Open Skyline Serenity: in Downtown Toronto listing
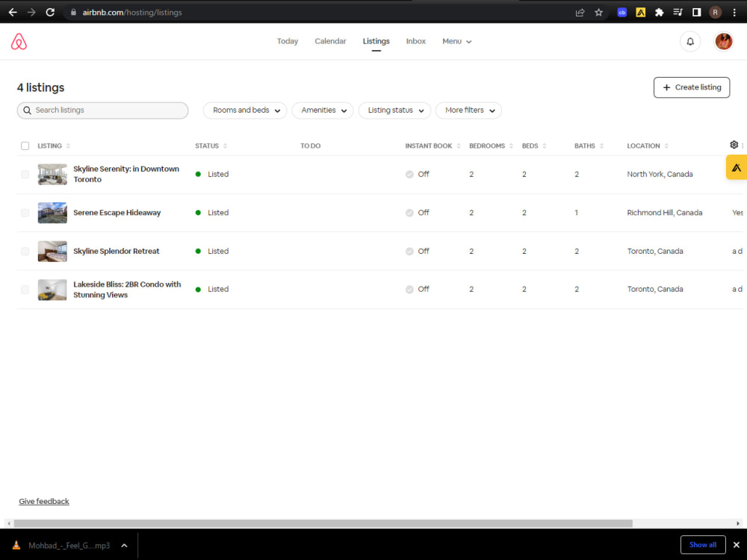The height and width of the screenshot is (560, 747). [x=126, y=174]
